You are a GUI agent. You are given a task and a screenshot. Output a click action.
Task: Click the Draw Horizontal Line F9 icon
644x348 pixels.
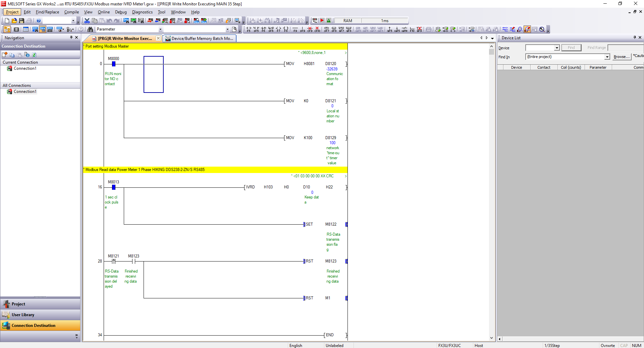point(295,30)
